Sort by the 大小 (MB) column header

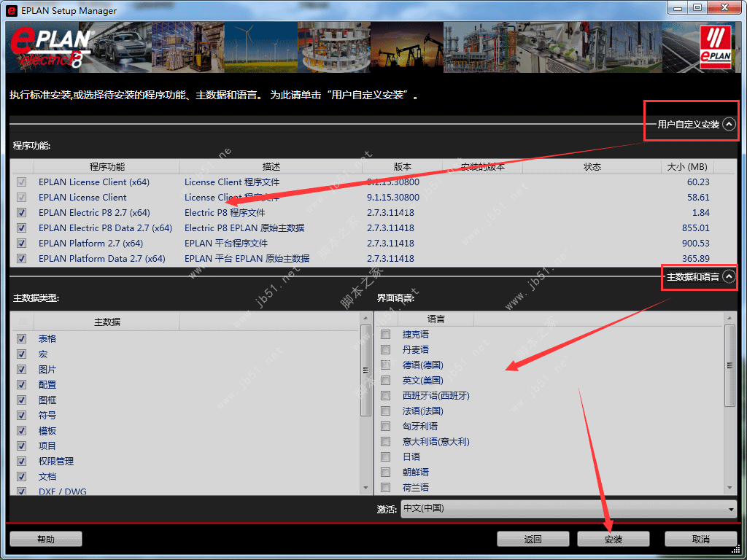[x=687, y=167]
